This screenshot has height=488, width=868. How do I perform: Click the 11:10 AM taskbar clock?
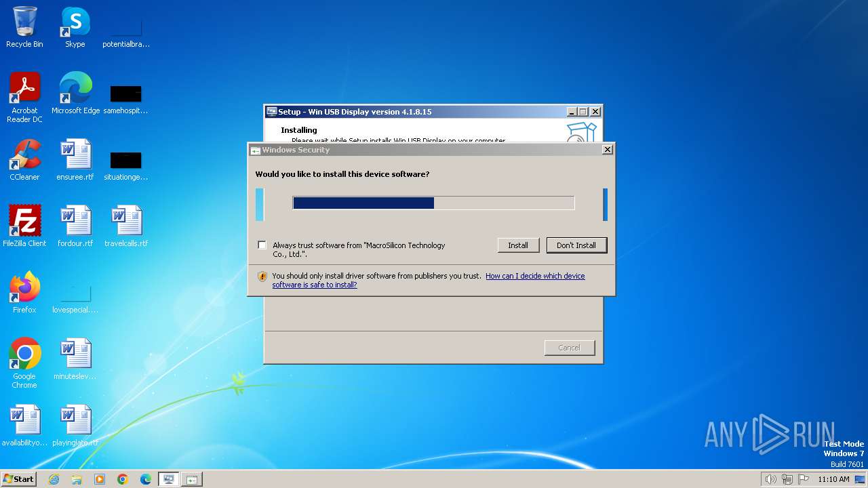(833, 479)
